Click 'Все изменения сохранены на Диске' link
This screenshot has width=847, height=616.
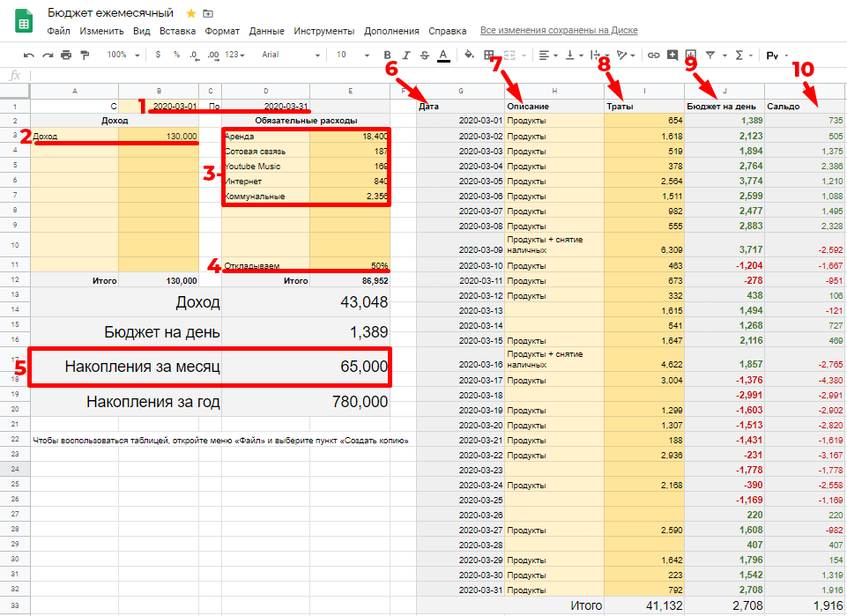(x=559, y=30)
